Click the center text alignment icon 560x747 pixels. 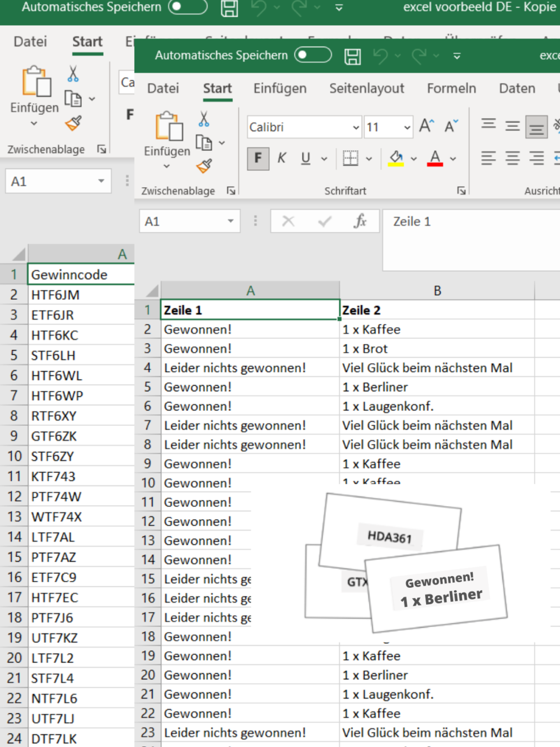pyautogui.click(x=512, y=159)
